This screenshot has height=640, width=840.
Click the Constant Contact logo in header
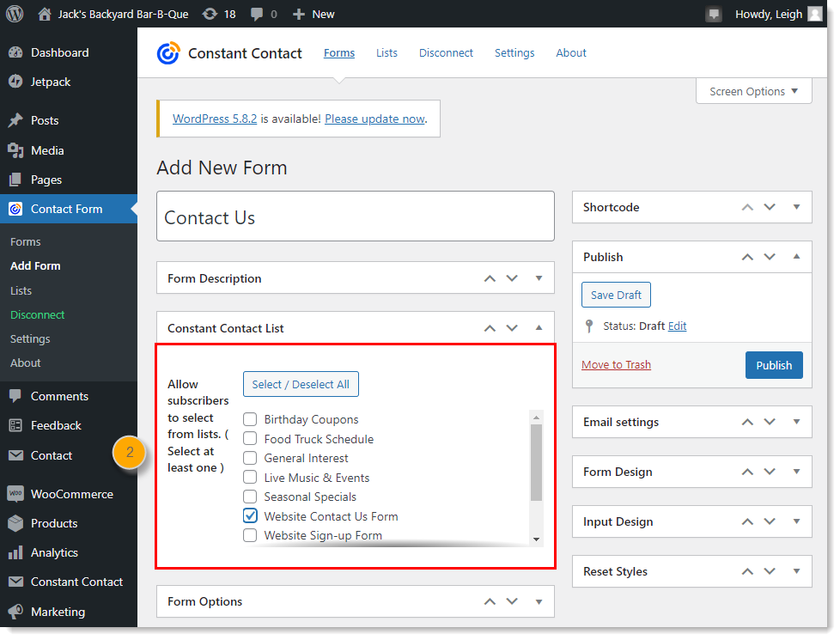[168, 53]
